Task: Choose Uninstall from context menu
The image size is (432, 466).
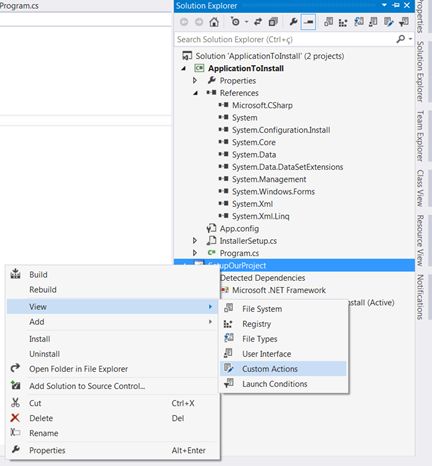Action: click(x=112, y=354)
